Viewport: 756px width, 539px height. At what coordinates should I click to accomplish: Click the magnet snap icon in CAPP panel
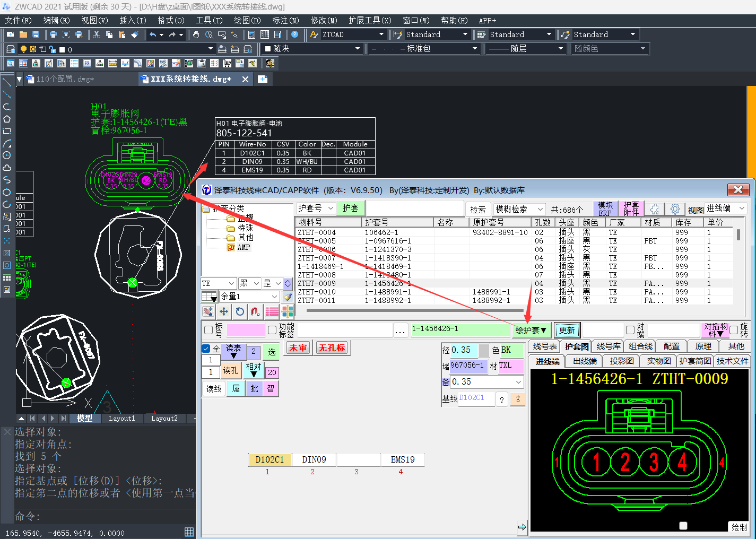pos(255,311)
